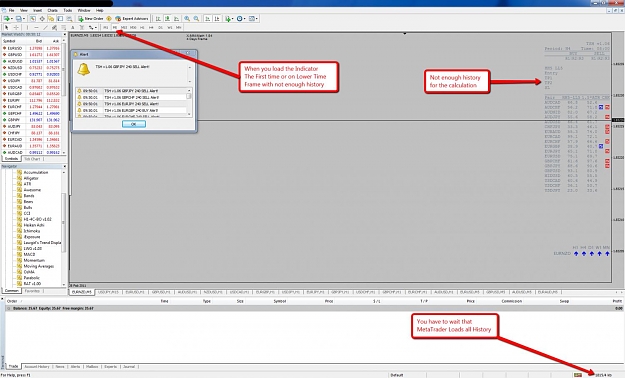Screen dimensions: 625x378
Task: Select the crosshair tool
Action: (16, 28)
